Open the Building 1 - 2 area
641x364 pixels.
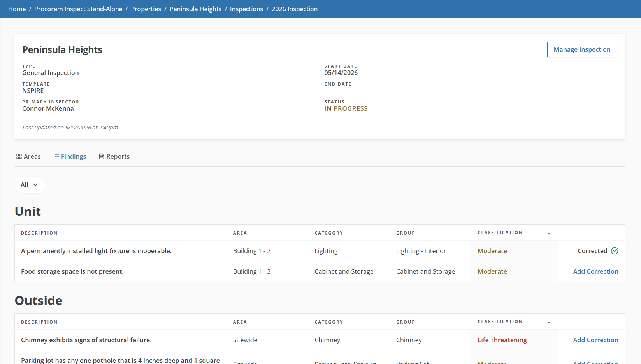point(252,251)
